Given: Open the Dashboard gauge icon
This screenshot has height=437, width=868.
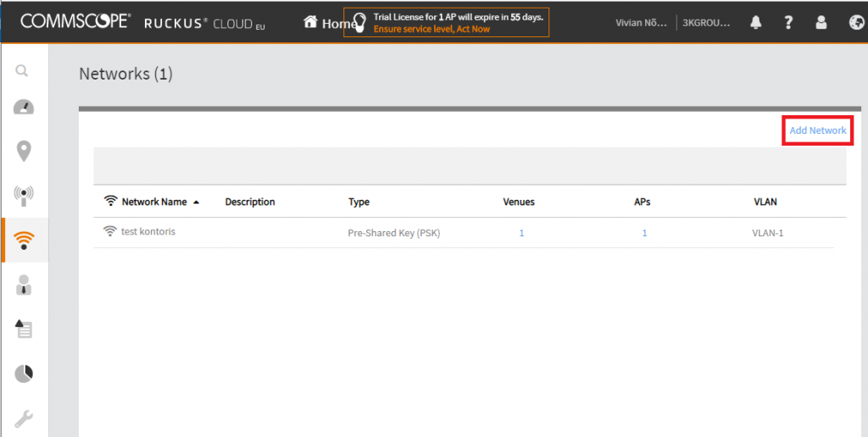Looking at the screenshot, I should (24, 108).
